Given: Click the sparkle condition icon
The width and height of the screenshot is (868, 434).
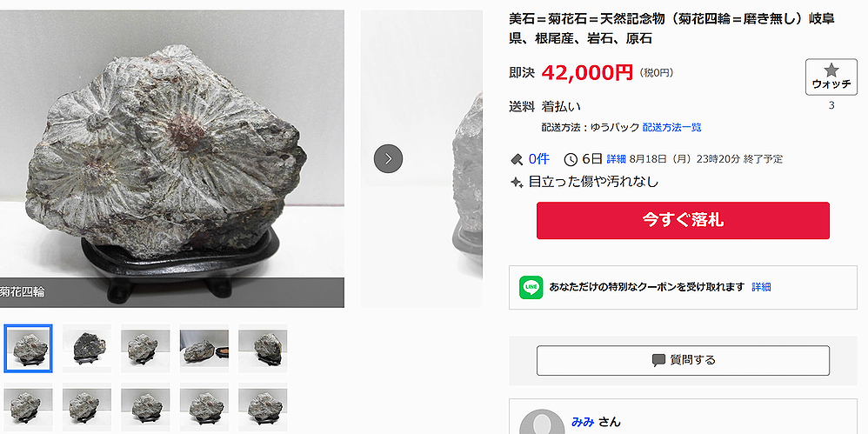Looking at the screenshot, I should click(516, 182).
